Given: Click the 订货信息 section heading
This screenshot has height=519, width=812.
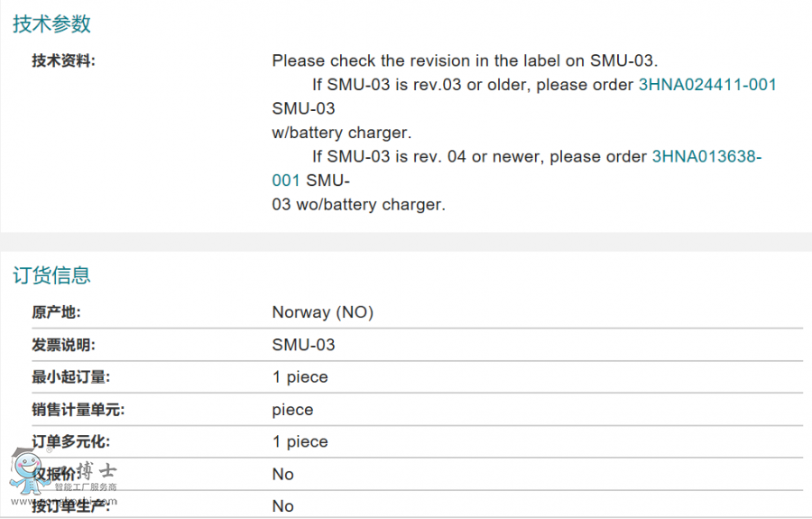Looking at the screenshot, I should (51, 275).
